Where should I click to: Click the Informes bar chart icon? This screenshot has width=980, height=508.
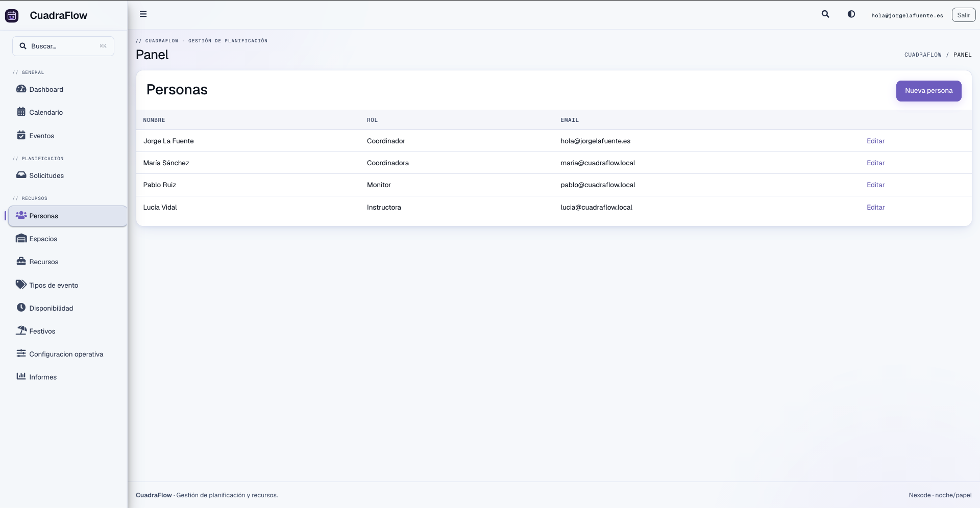(x=21, y=376)
